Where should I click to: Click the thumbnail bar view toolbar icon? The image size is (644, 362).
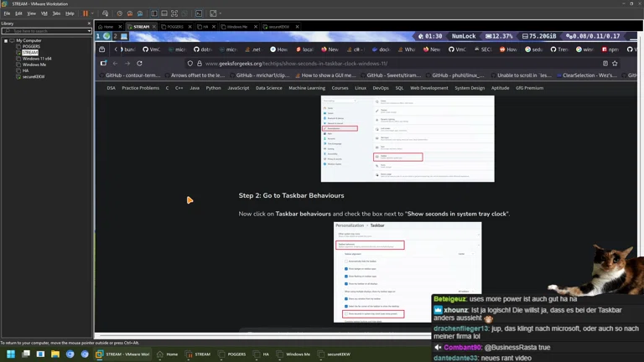pos(164,13)
